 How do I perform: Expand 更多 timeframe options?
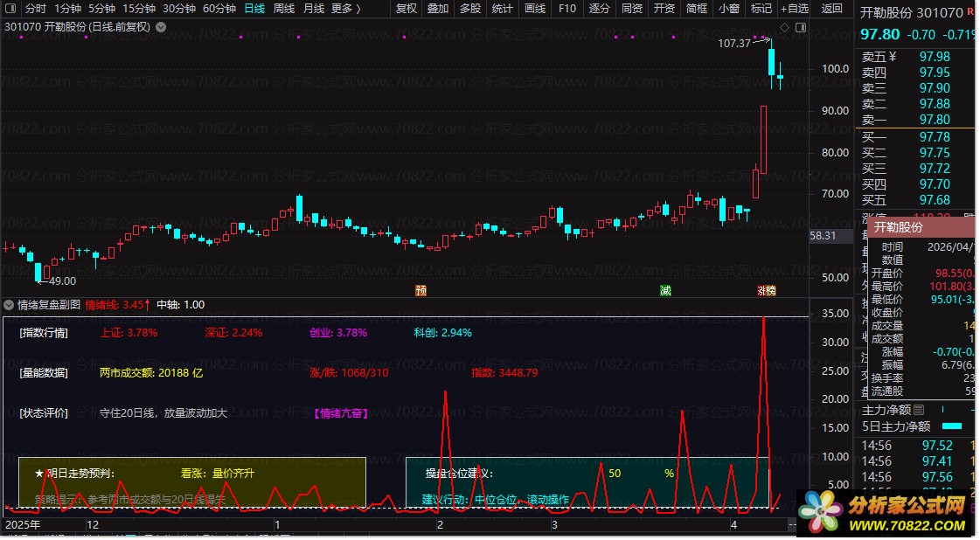(346, 9)
